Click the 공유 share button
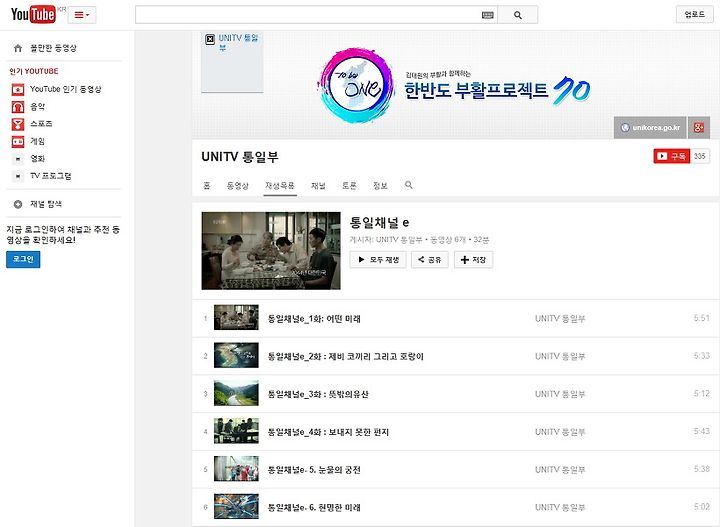The height and width of the screenshot is (527, 720). (430, 260)
